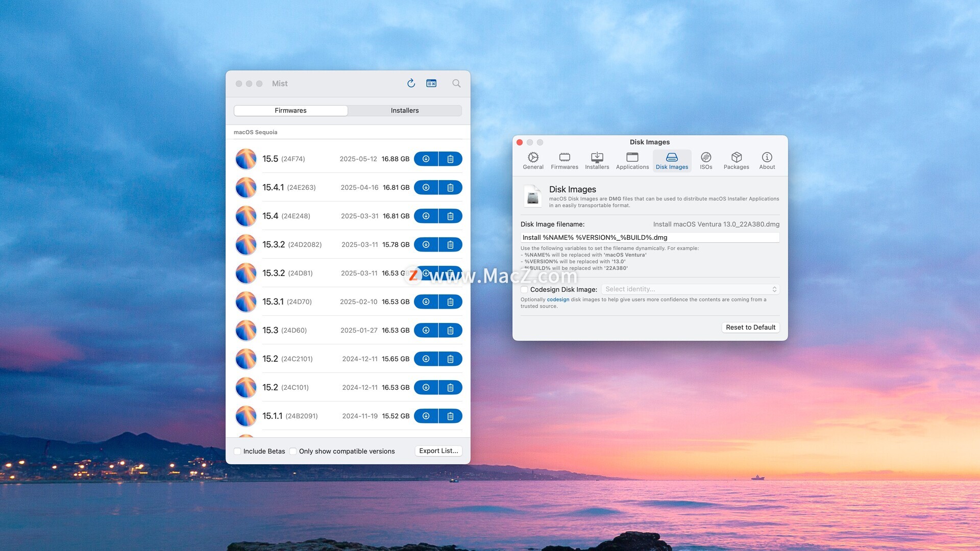Image resolution: width=980 pixels, height=551 pixels.
Task: Copy URL for firmware 15.4.1 (24E263)
Action: (450, 188)
